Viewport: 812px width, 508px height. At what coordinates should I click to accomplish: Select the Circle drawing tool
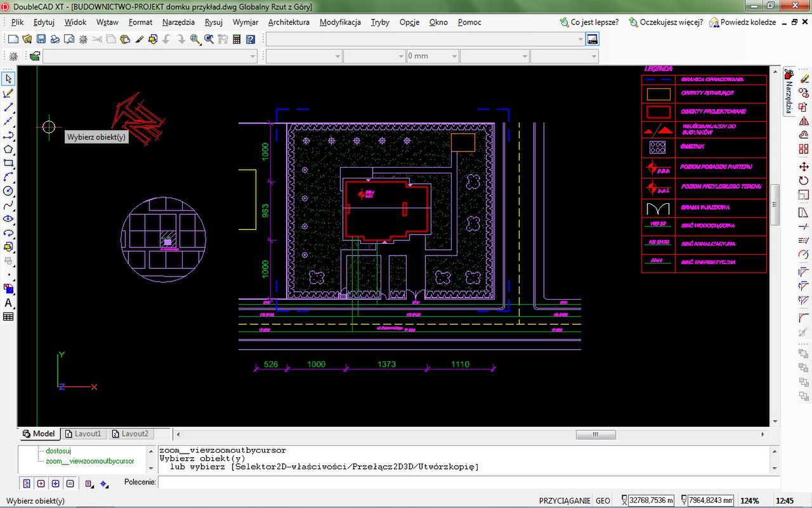[8, 191]
